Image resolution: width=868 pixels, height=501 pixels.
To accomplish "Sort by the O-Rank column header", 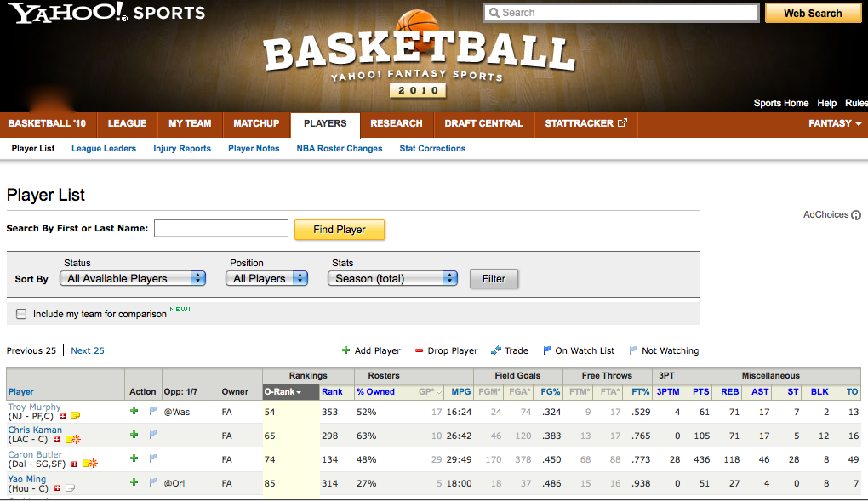I will 291,391.
